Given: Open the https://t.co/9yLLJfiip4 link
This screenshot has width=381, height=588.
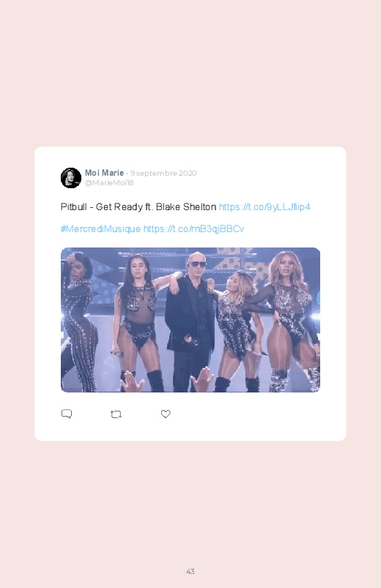Looking at the screenshot, I should (265, 207).
